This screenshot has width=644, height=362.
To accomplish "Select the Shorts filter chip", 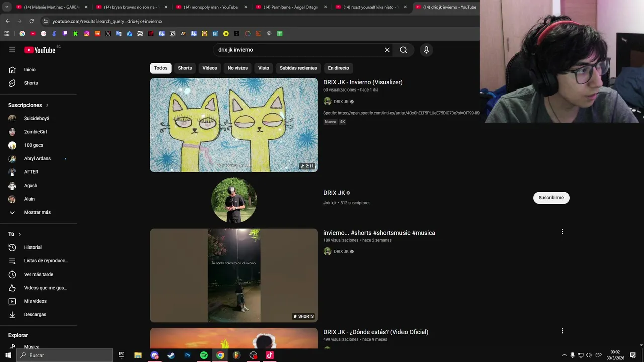I will coord(185,68).
